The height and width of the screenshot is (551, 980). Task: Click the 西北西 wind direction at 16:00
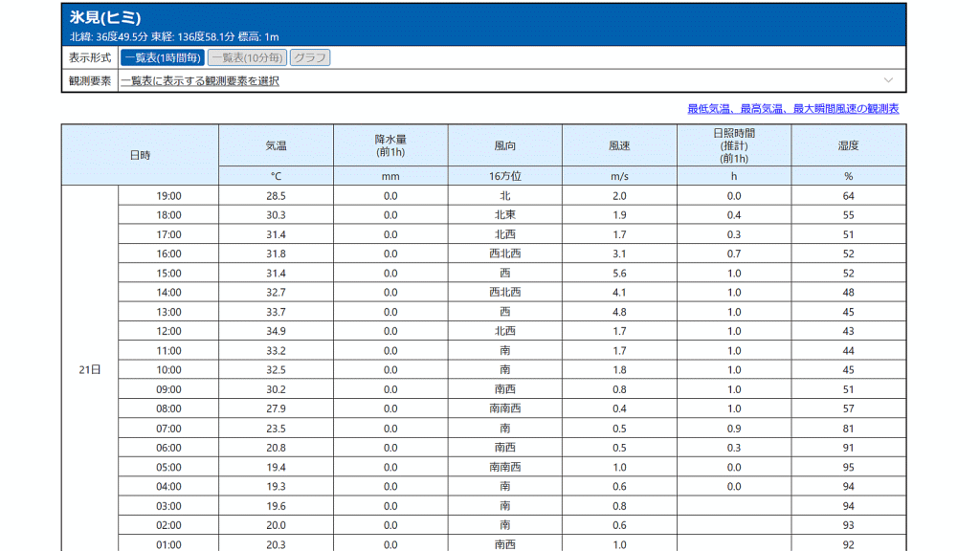coord(505,253)
